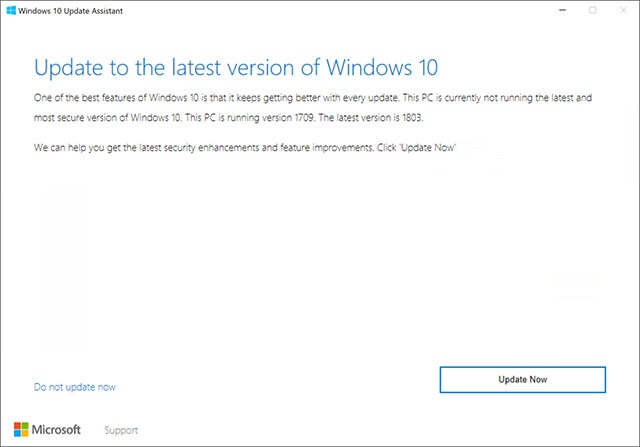Close the Update Assistant window
The height and width of the screenshot is (447, 640).
623,10
